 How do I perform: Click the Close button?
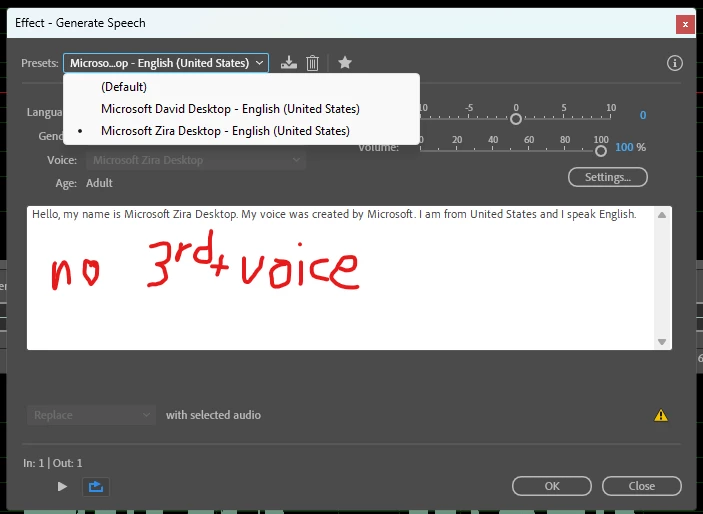(x=642, y=486)
